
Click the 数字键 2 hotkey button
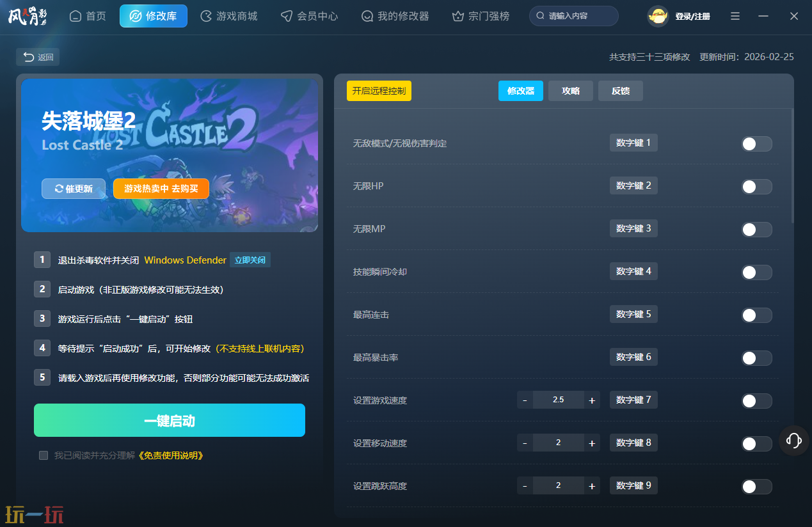633,185
